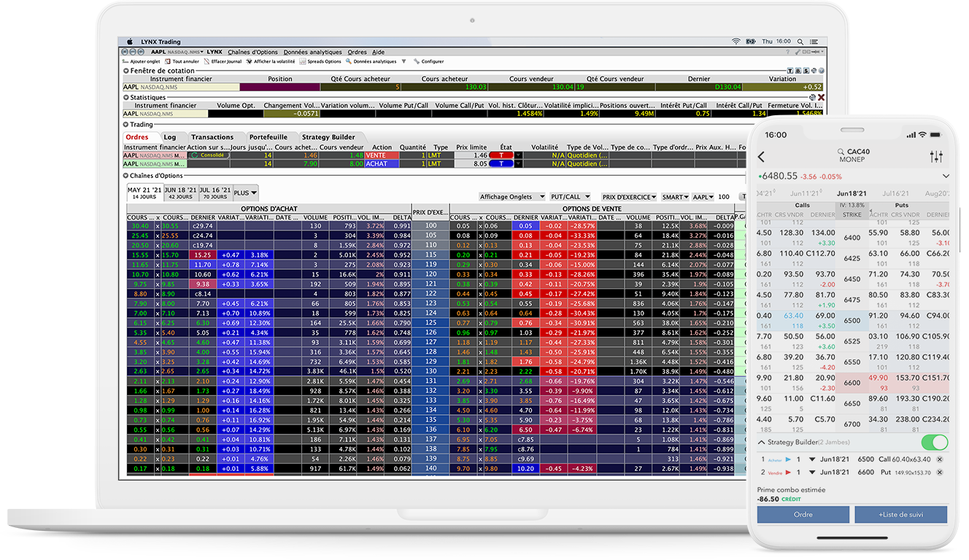
Task: Click the CAC40 search magnifier on phone
Action: click(x=841, y=152)
